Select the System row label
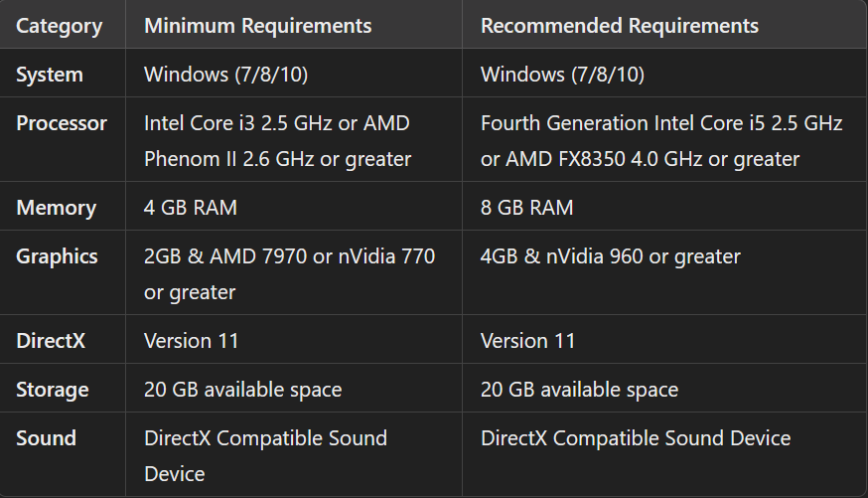868x498 pixels. [x=50, y=75]
